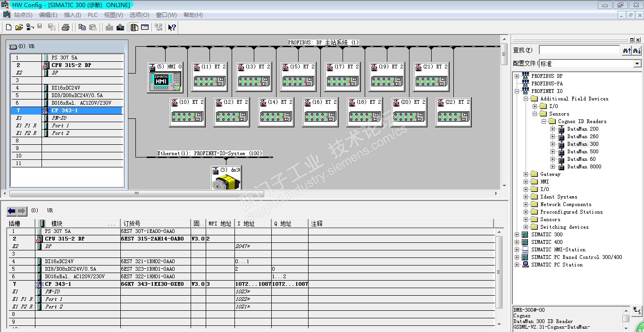Click the search-up binoculars icon
The width and height of the screenshot is (644, 332).
click(627, 50)
